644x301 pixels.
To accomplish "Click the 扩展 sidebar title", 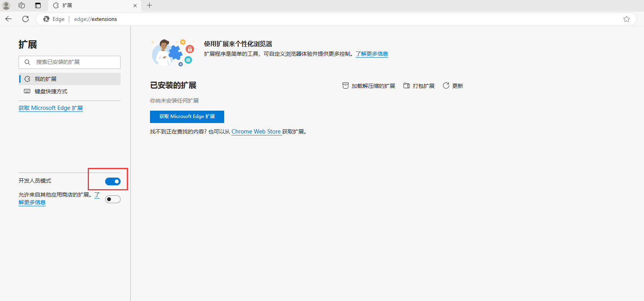I will [x=28, y=44].
